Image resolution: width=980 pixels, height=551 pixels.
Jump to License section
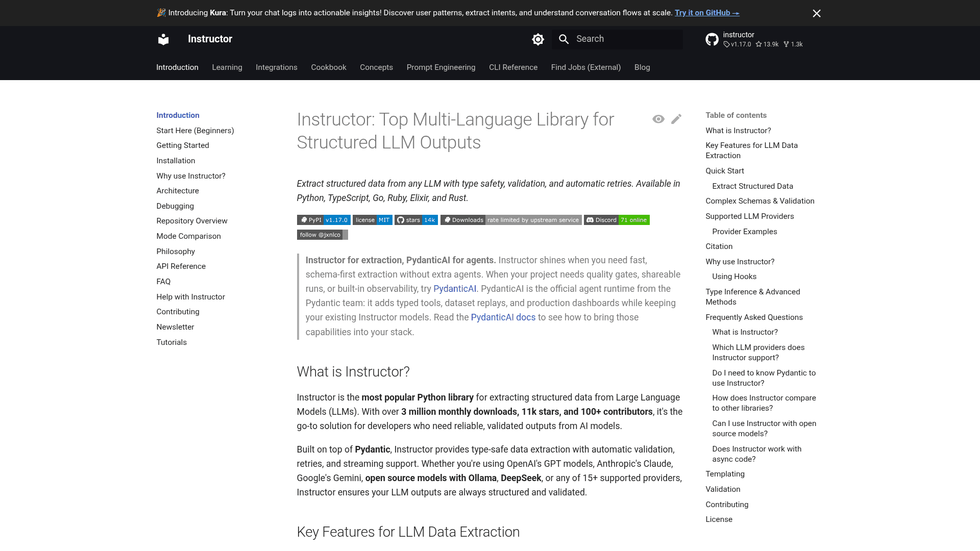(719, 519)
